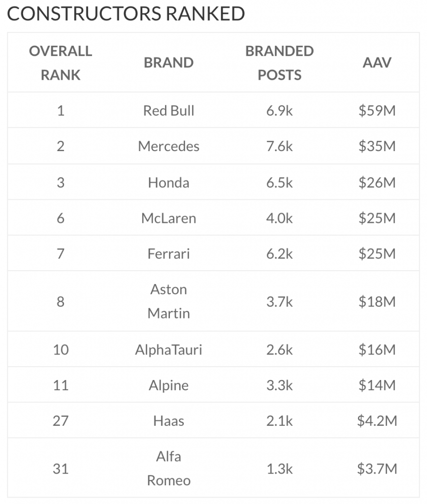Select the Red Bull brand cell
The width and height of the screenshot is (427, 504).
(x=168, y=111)
